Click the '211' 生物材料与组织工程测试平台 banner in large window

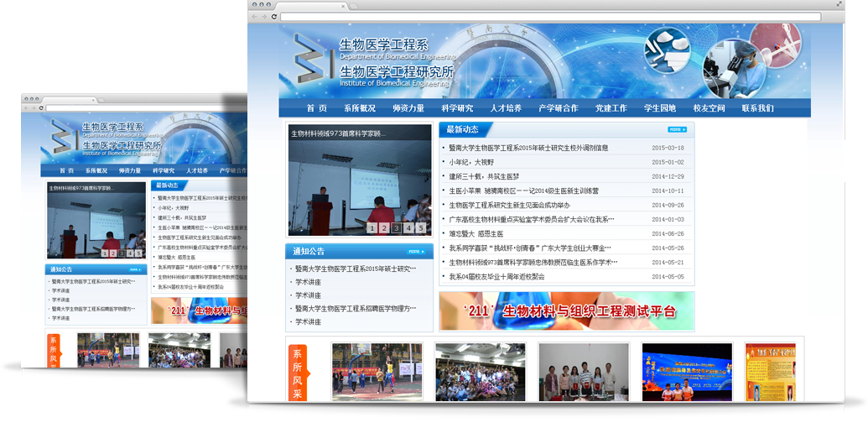tap(566, 311)
